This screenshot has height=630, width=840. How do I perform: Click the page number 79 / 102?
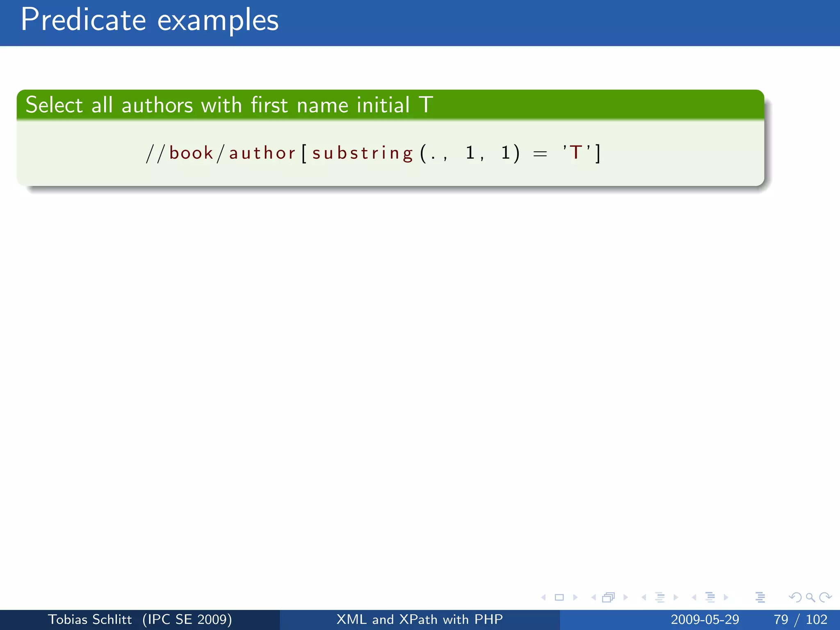800,619
